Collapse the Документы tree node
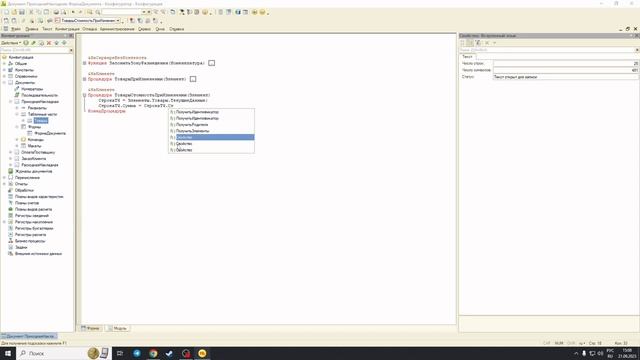Image resolution: width=640 pixels, height=360 pixels. pos(4,82)
